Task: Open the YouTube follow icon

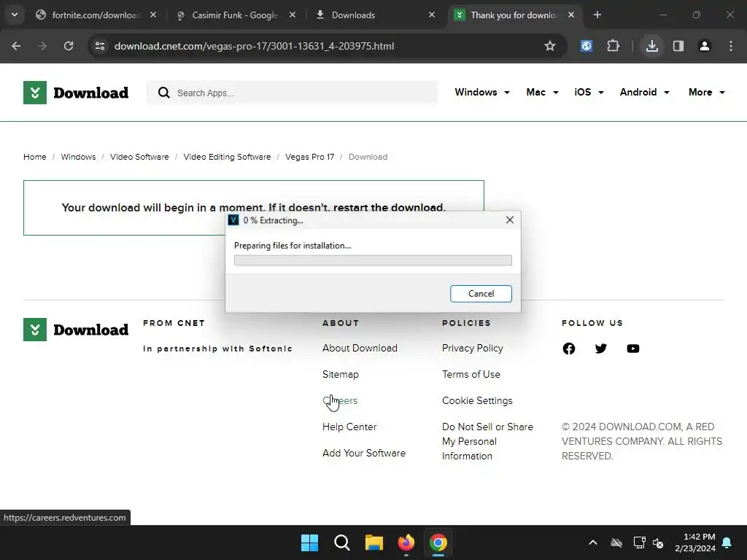Action: point(632,349)
